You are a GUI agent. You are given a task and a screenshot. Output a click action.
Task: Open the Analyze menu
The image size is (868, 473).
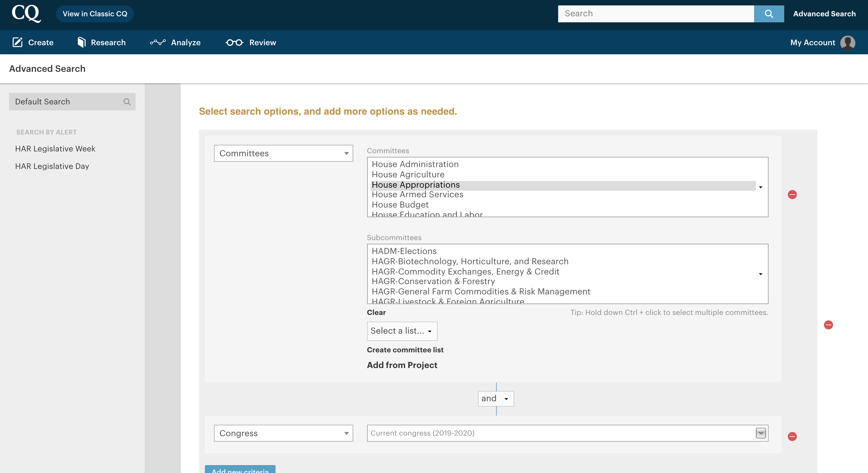coord(175,43)
